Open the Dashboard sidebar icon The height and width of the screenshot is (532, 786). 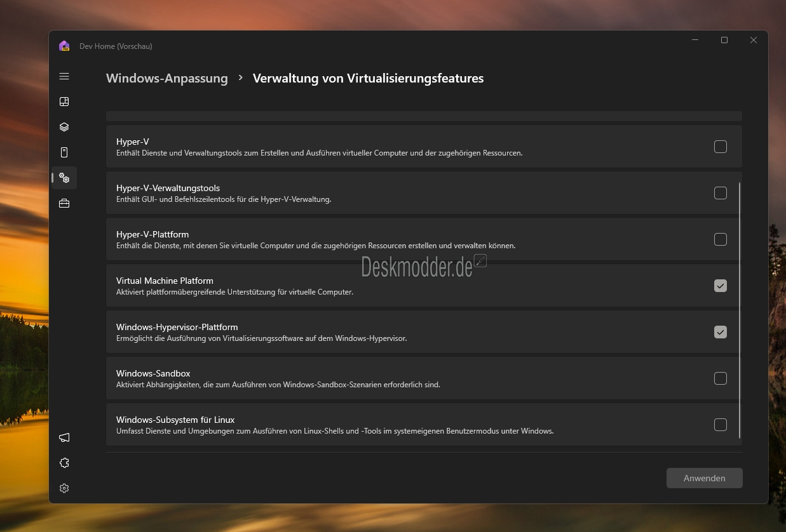64,102
